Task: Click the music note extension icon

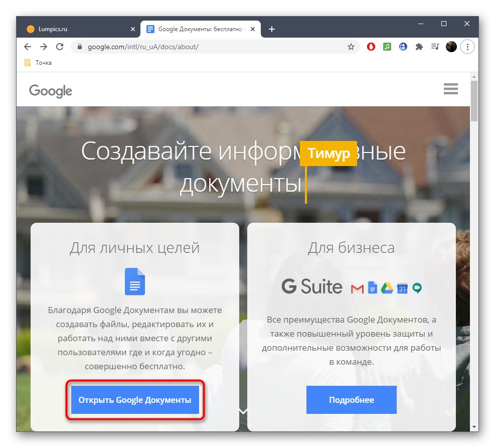Action: point(387,47)
